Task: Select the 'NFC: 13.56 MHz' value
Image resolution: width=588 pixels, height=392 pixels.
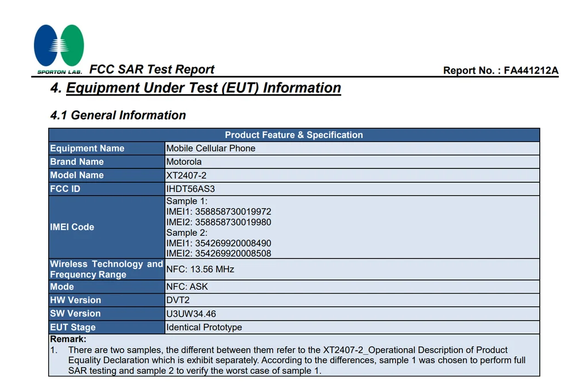Action: (200, 269)
